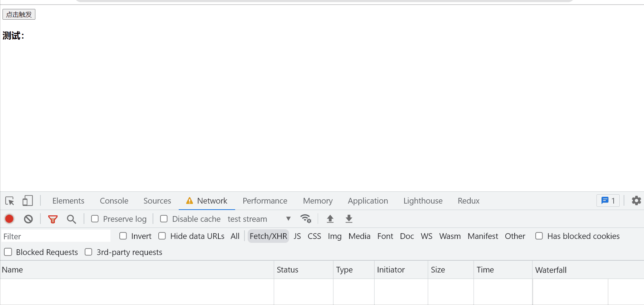This screenshot has width=644, height=305.
Task: Toggle the red filter funnel icon
Action: click(x=53, y=219)
